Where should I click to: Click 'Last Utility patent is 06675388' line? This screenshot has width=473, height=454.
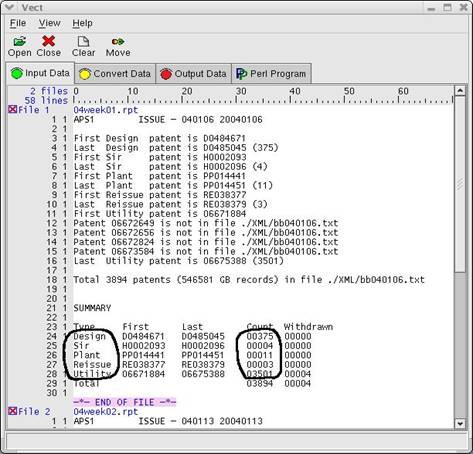click(x=178, y=260)
